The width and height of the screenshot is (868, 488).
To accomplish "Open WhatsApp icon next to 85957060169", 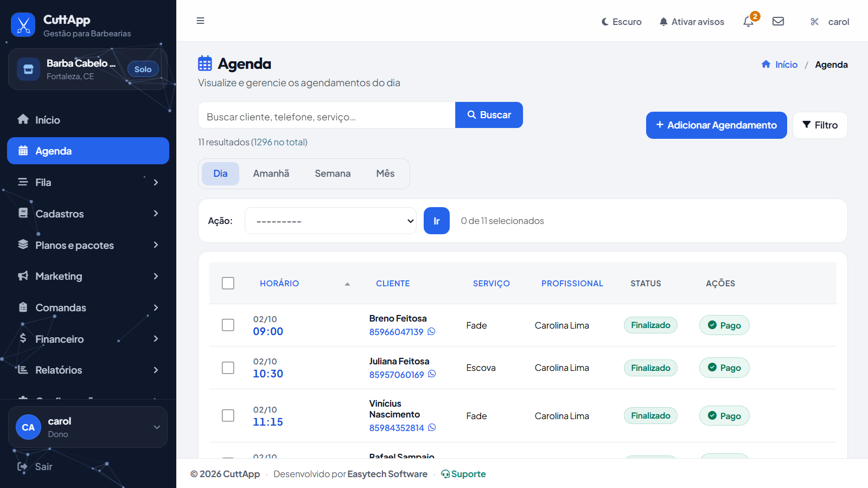I will point(432,374).
